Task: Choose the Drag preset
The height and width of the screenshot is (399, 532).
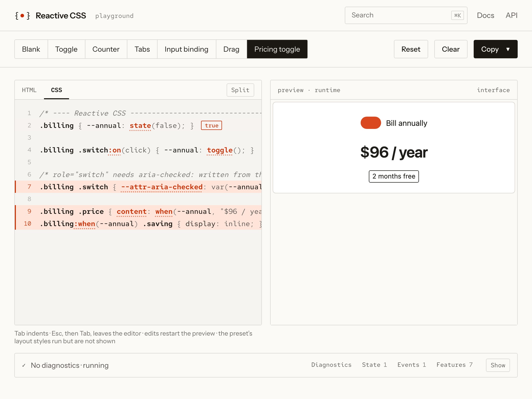Action: point(231,49)
